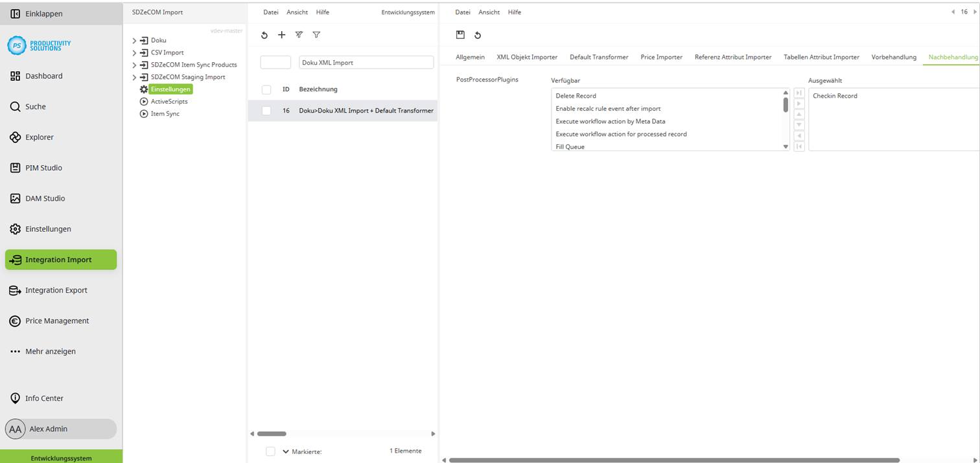Move selected plugin right using the single arrow icon
Viewport: 980px width, 463px height.
click(799, 103)
